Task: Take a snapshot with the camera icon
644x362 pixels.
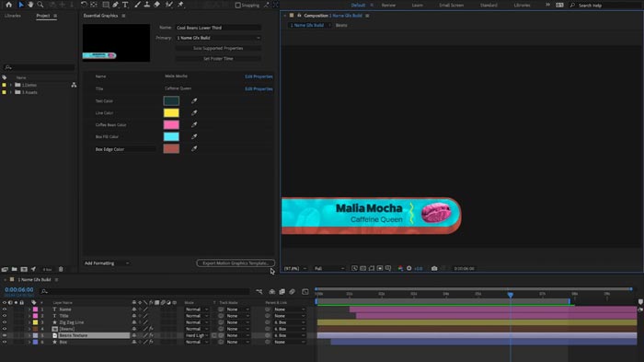Action: click(x=434, y=268)
